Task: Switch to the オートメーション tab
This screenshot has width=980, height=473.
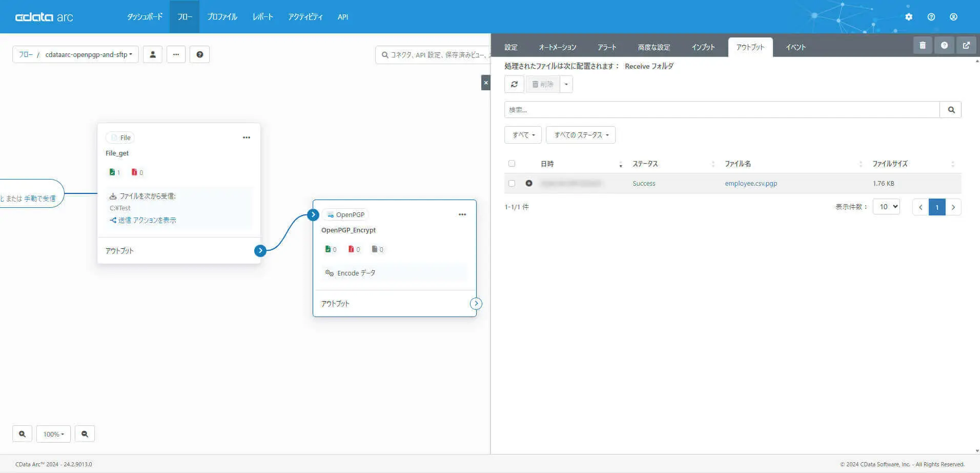Action: point(558,47)
